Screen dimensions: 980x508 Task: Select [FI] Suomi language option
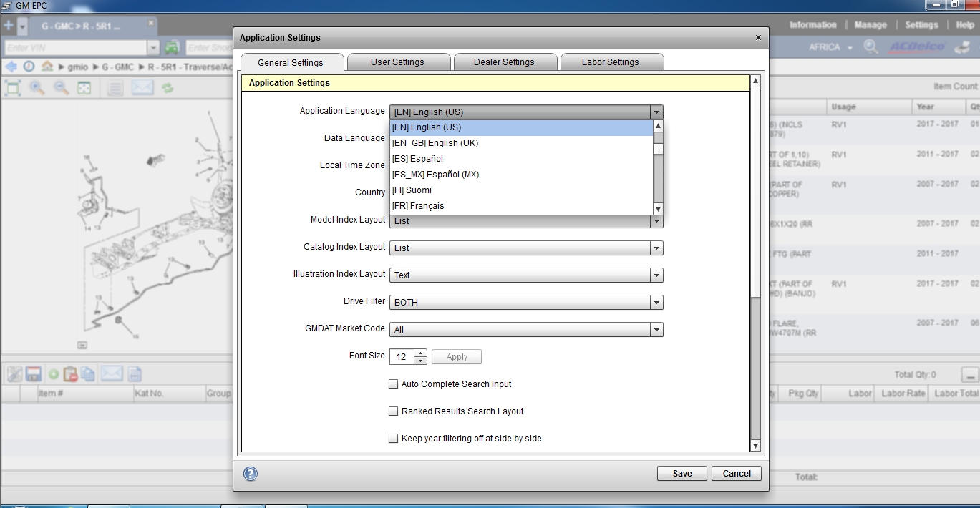click(521, 190)
